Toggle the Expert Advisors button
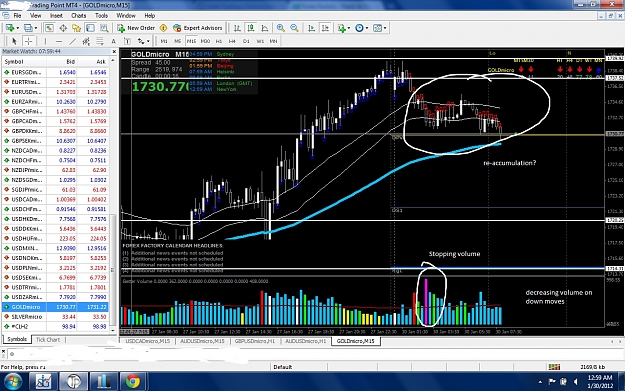Viewport: 625px width, 391px height. (x=198, y=28)
